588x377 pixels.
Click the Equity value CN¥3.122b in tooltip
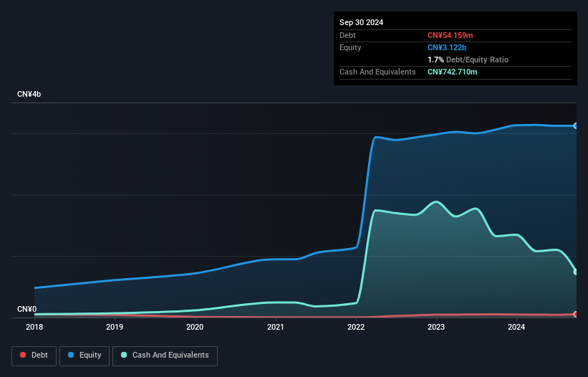tap(447, 47)
